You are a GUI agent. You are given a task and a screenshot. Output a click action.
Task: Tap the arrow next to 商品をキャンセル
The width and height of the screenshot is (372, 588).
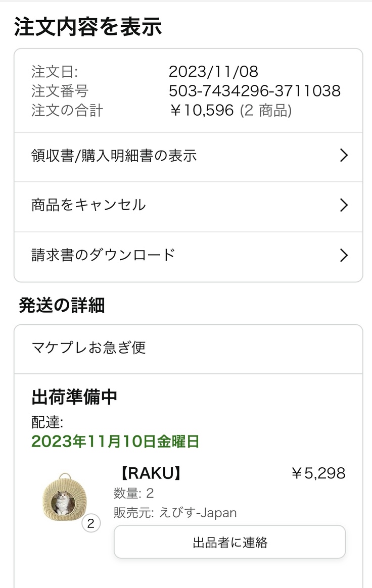(344, 205)
